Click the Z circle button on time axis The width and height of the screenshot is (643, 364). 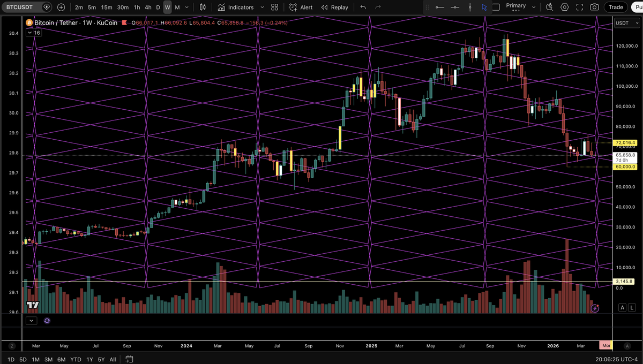pyautogui.click(x=11, y=346)
